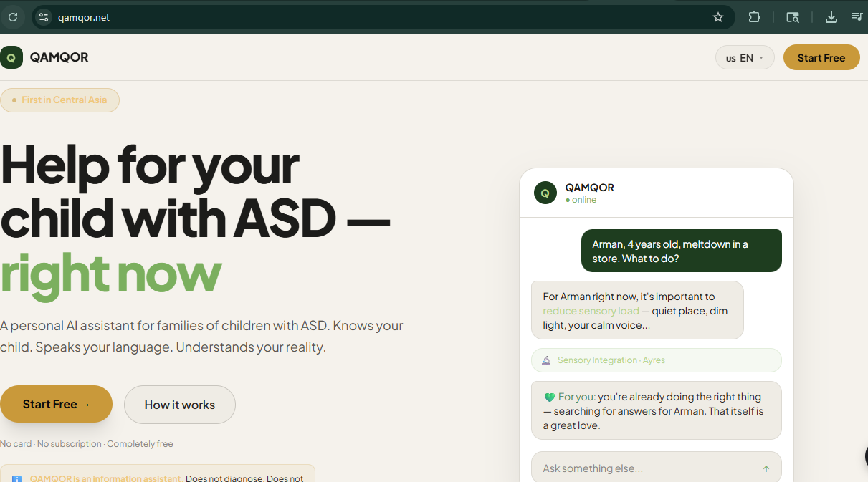Click the 'reduce sensory load' link
This screenshot has width=868, height=482.
pos(591,311)
